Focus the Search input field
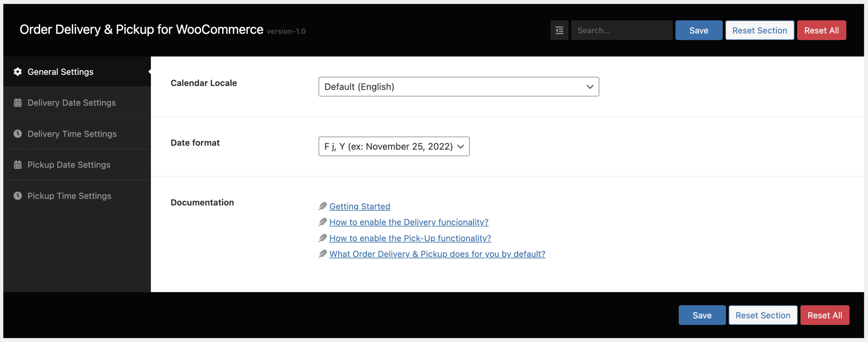Screen dimensions: 868x342 622,31
